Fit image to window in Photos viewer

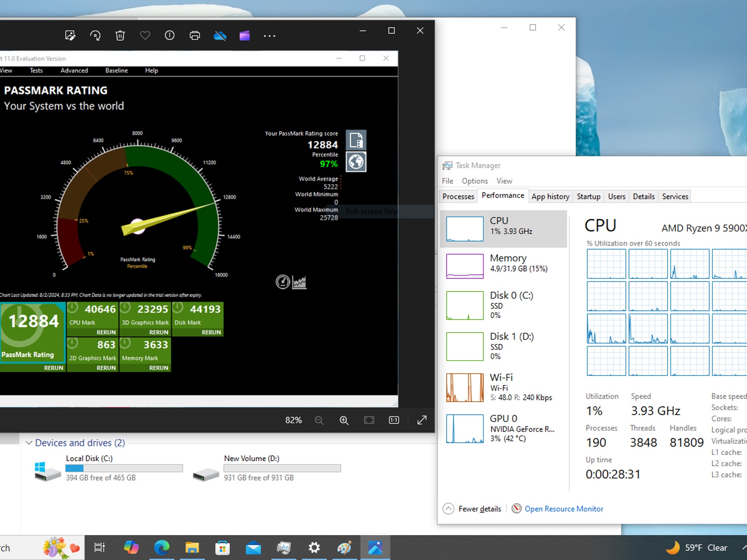369,420
